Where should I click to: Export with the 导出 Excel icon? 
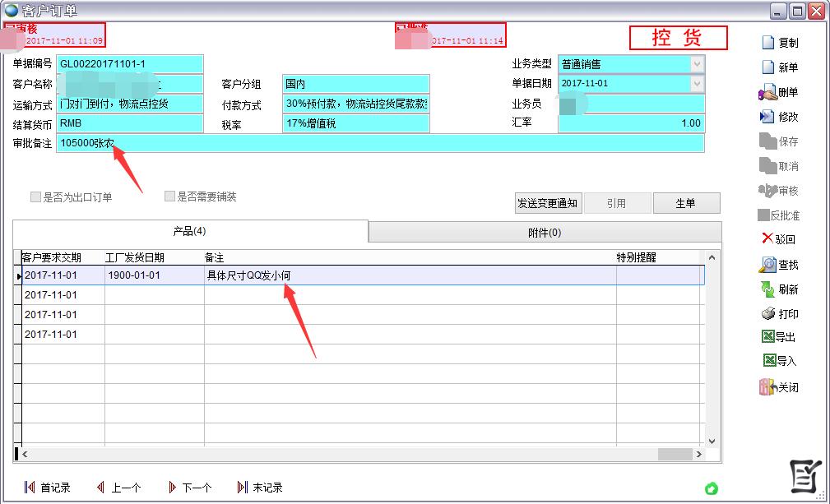click(x=767, y=337)
